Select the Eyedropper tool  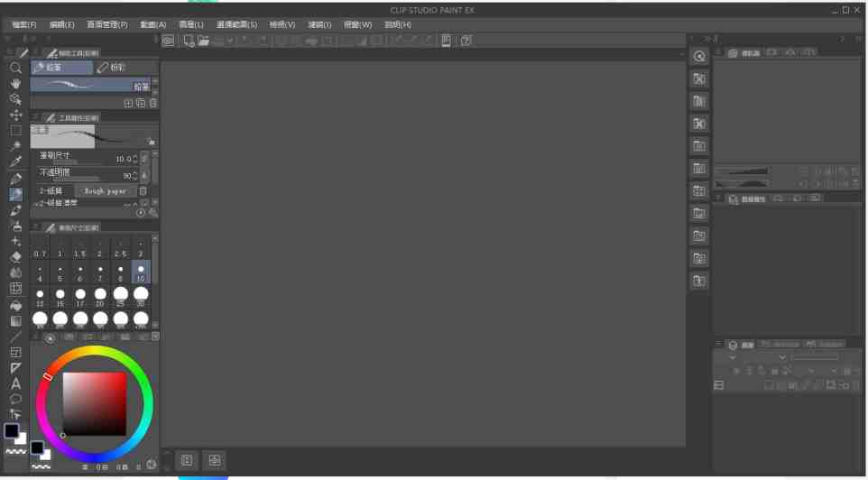[x=15, y=162]
